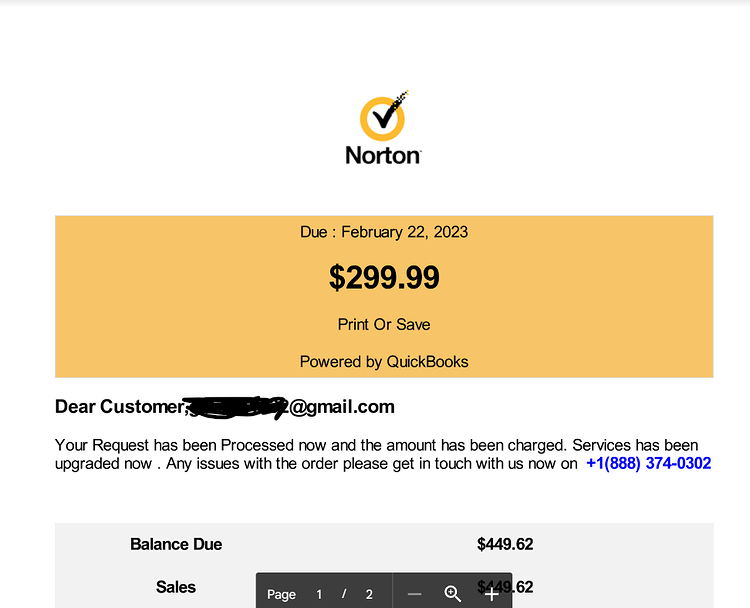Call the +1(888) 374-0302 link

pos(648,463)
